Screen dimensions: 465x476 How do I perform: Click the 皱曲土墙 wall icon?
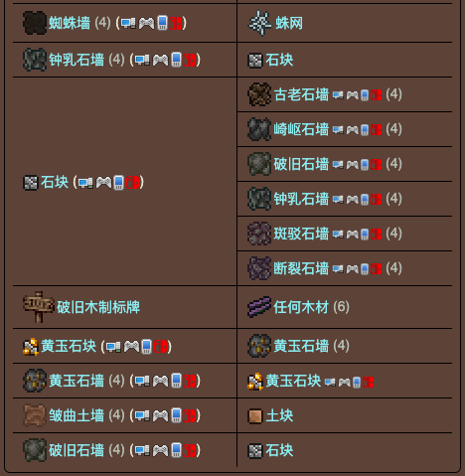(x=35, y=415)
